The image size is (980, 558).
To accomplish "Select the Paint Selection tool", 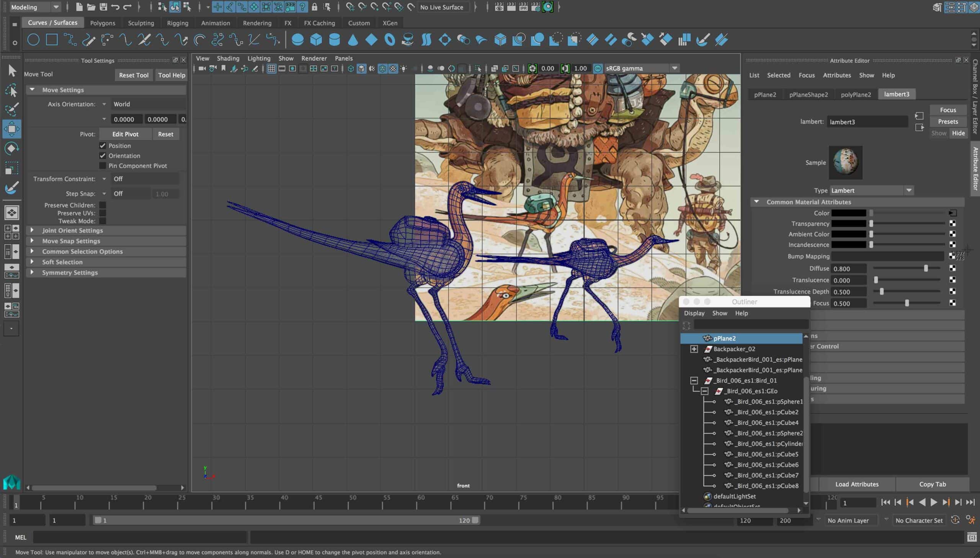I will pos(11,109).
